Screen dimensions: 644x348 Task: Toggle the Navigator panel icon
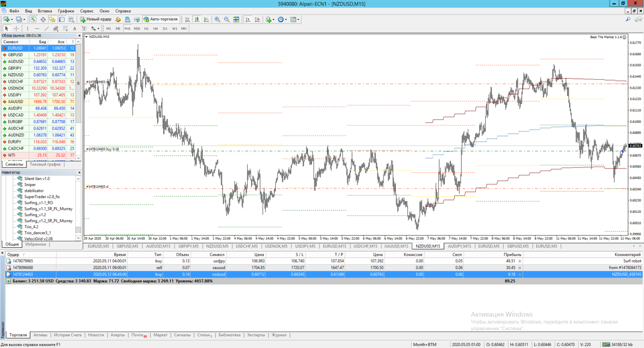pos(52,19)
